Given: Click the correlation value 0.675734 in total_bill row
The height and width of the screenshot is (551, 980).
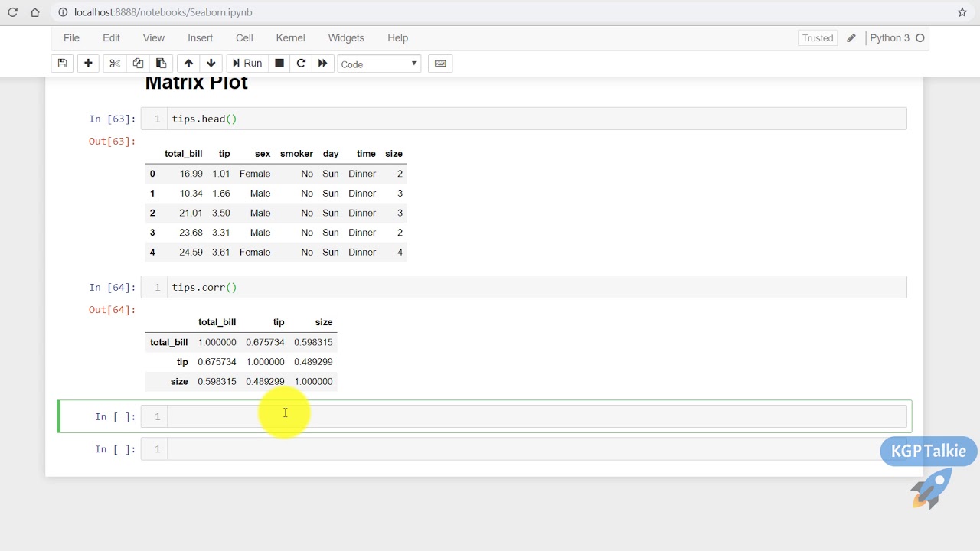Looking at the screenshot, I should [265, 342].
